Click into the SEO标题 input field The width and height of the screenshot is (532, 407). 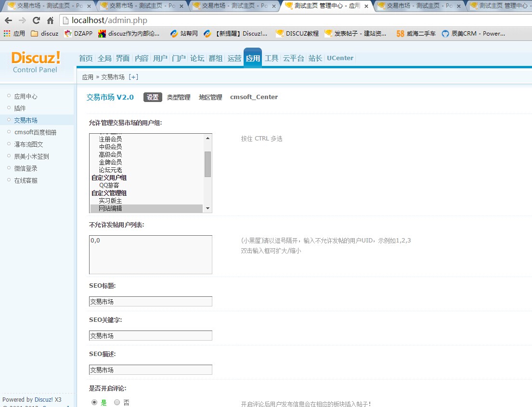coord(150,302)
